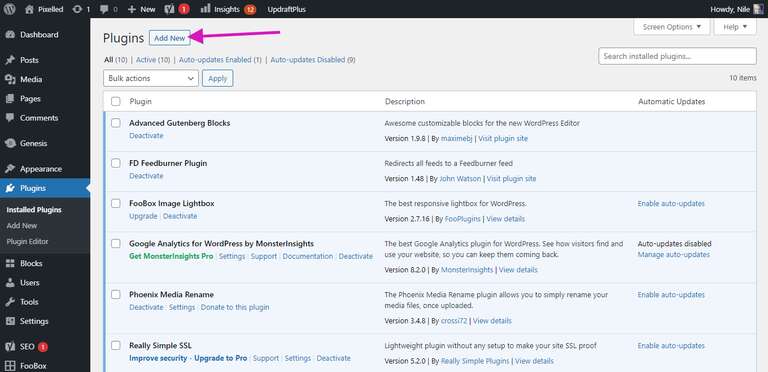
Task: Open Add New in Plugins submenu
Action: click(22, 226)
